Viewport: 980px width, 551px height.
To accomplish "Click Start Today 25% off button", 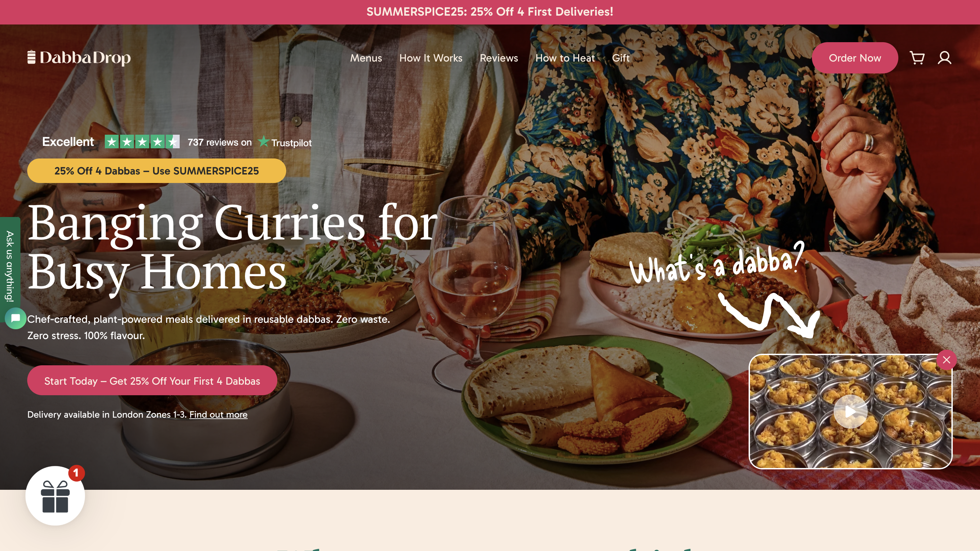I will click(152, 381).
